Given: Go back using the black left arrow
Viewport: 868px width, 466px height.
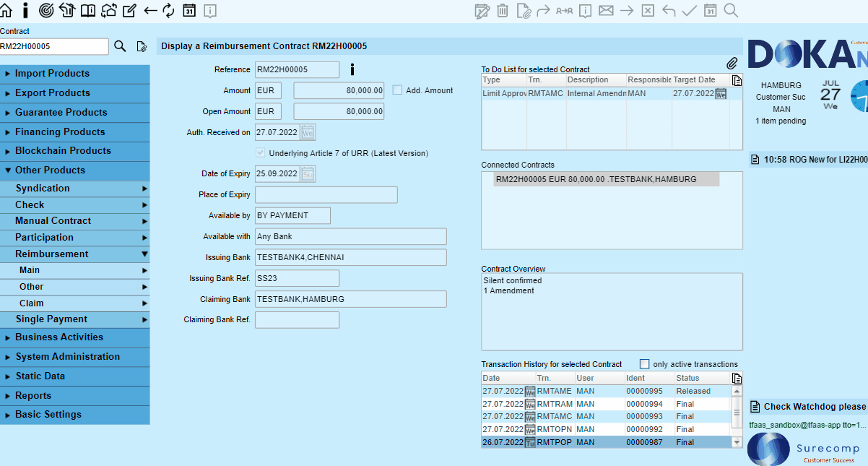Looking at the screenshot, I should click(x=150, y=10).
